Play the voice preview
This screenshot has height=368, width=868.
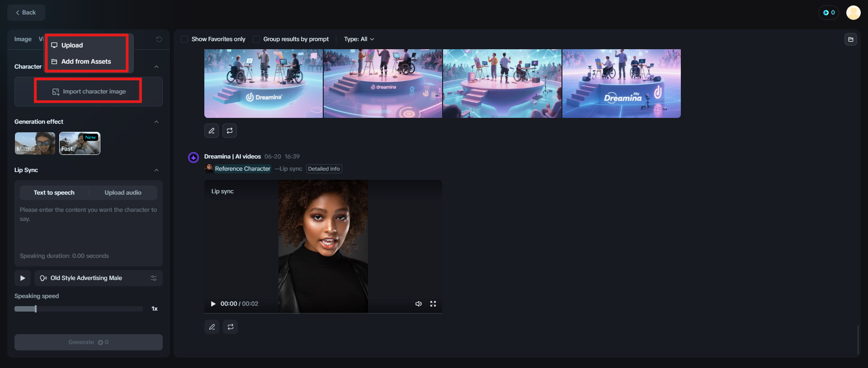[x=23, y=278]
